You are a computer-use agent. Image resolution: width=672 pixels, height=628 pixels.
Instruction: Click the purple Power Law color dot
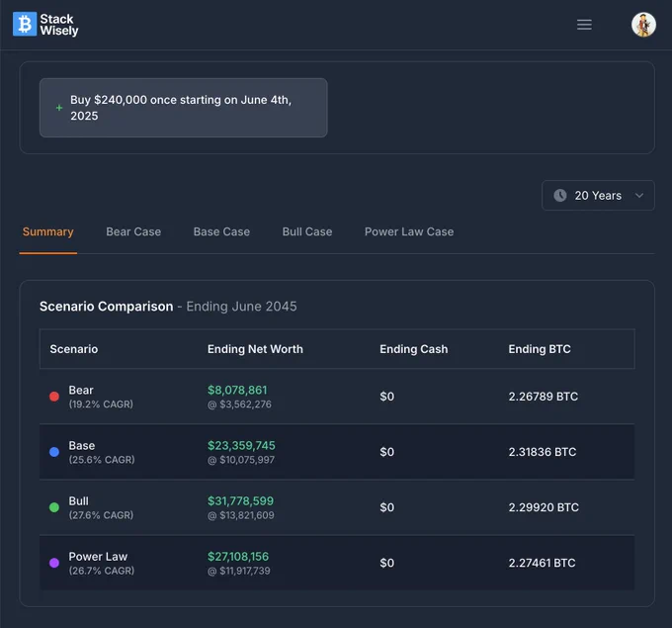pyautogui.click(x=54, y=563)
